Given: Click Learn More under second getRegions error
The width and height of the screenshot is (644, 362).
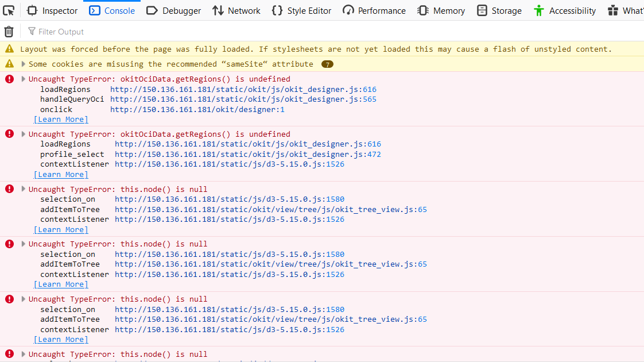Looking at the screenshot, I should point(61,175).
